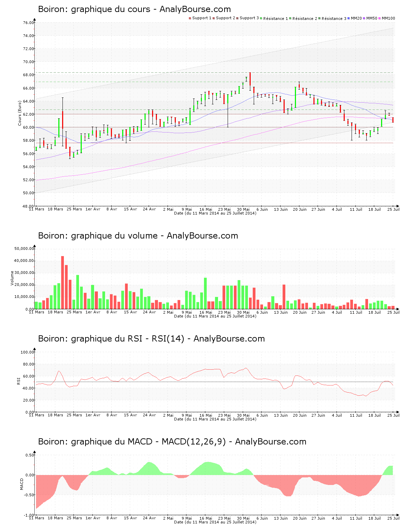This screenshot has width=412, height=532.
Task: Click the 48.00 price axis value
Action: (28, 206)
